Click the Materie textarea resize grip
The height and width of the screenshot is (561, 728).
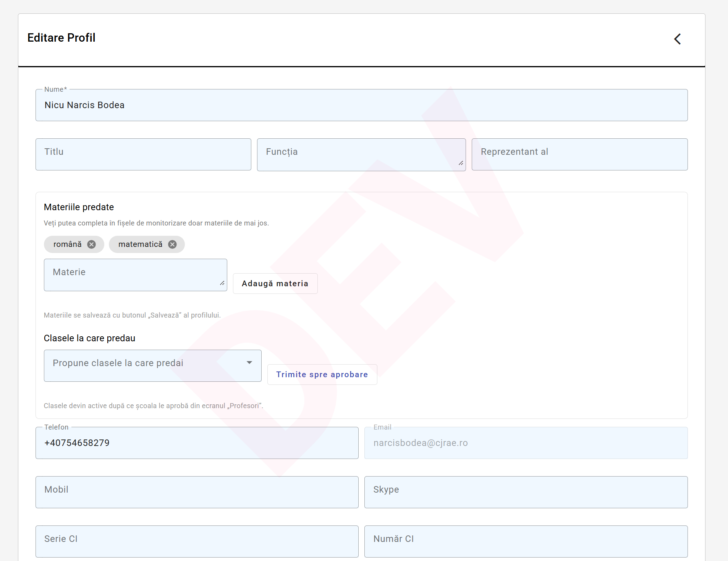222,283
